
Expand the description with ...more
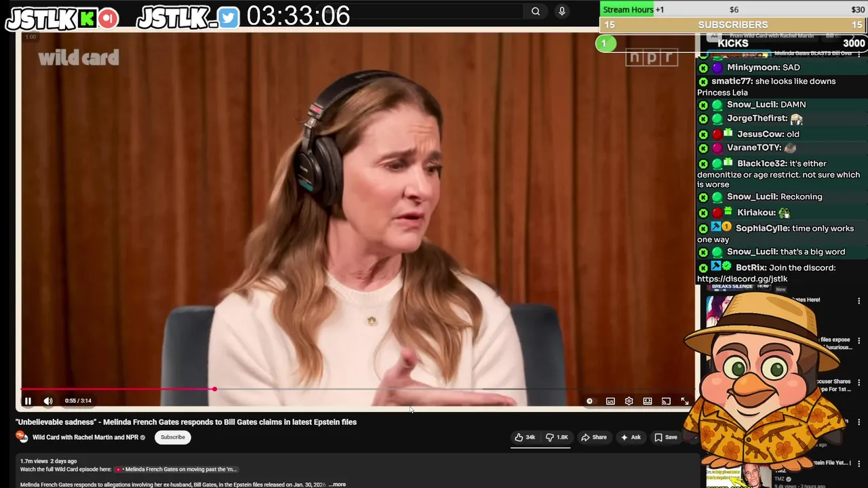[x=338, y=485]
